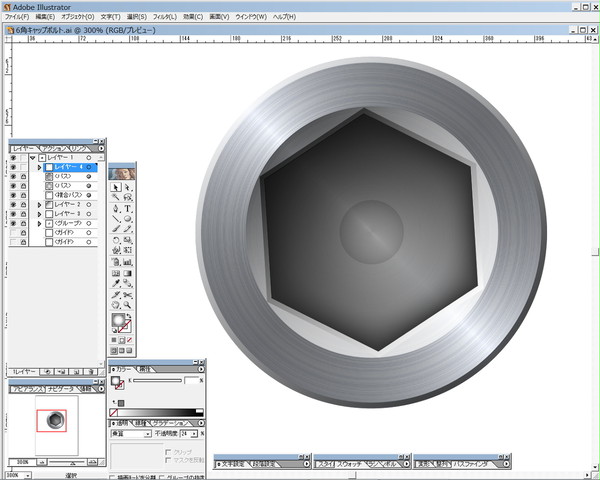The image size is (600, 480).
Task: Select the Eyedropper tool
Action: pos(116,284)
